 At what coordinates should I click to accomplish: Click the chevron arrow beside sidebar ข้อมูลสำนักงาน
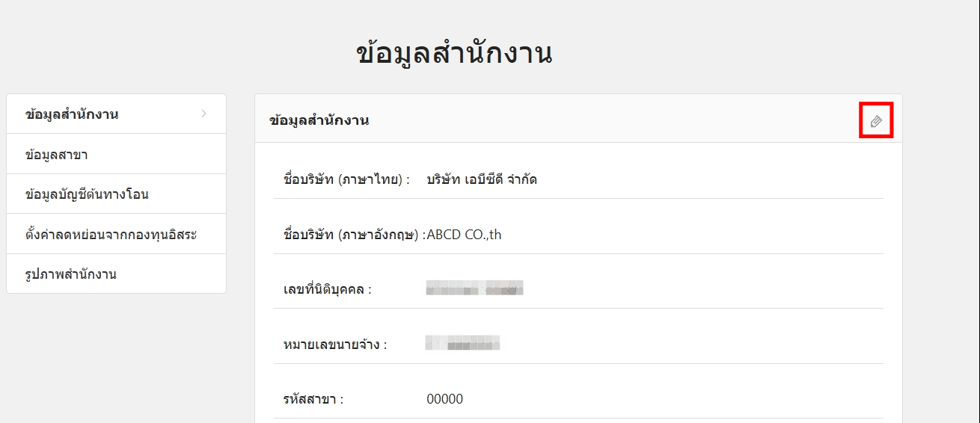(204, 114)
